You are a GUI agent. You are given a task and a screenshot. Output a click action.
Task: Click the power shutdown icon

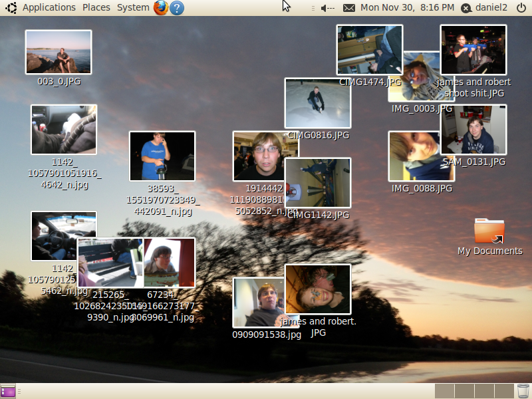tap(521, 8)
